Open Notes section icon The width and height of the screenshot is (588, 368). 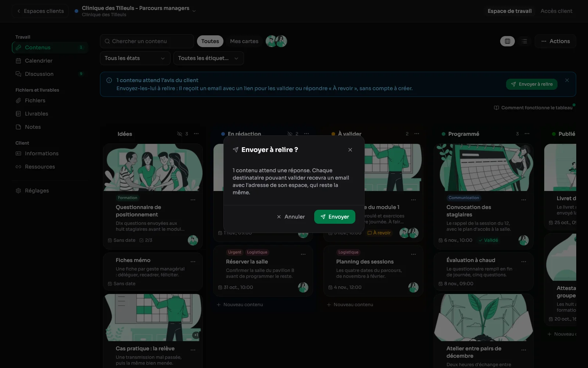tap(18, 127)
